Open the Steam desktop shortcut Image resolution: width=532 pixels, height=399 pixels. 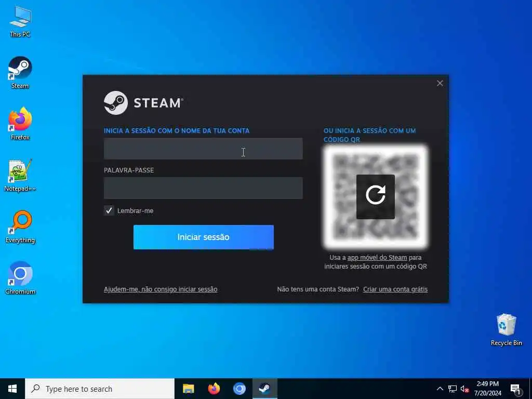[x=20, y=73]
